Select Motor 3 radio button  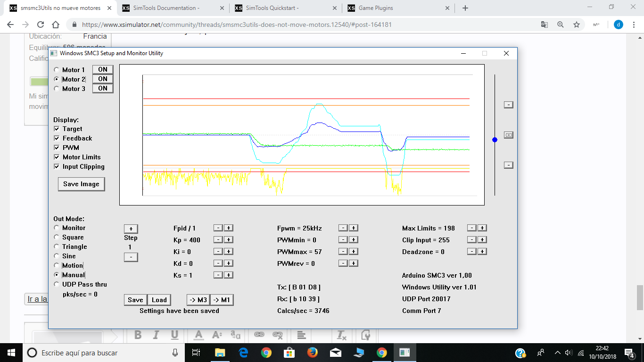tap(57, 89)
